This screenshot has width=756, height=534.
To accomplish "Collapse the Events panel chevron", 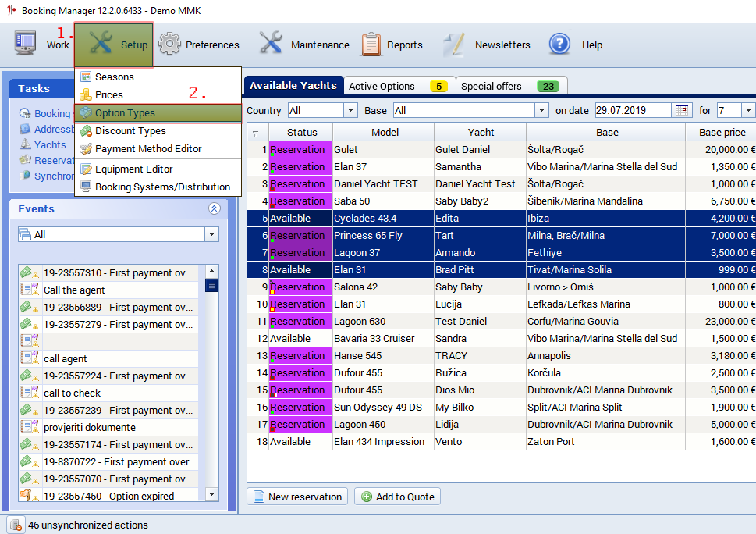I will pyautogui.click(x=214, y=208).
